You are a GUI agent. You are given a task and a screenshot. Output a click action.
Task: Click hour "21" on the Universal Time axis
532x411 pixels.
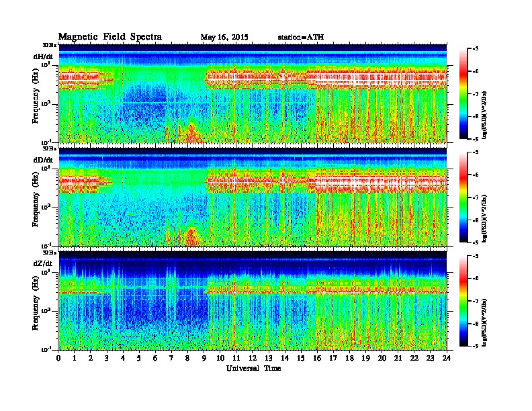[398, 358]
